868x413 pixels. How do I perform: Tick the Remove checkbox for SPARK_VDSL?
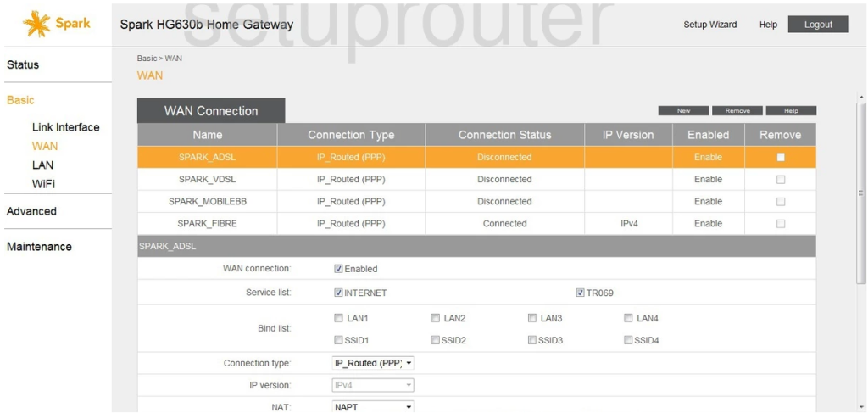[x=781, y=180]
